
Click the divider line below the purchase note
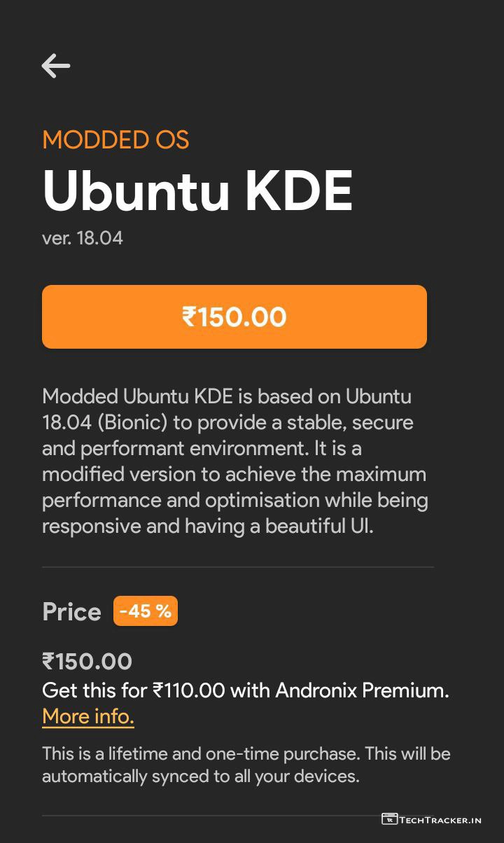click(x=210, y=816)
